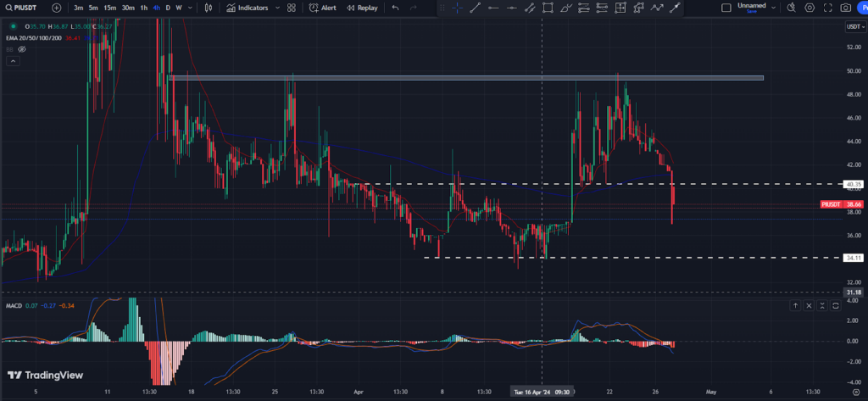Select the rectangle drawing tool

[x=548, y=8]
